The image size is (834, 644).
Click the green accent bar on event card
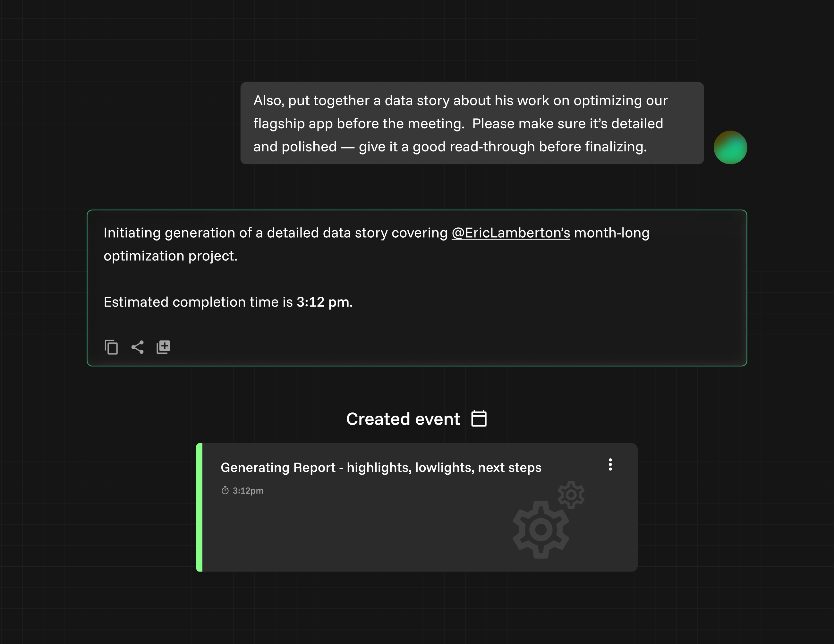click(199, 507)
